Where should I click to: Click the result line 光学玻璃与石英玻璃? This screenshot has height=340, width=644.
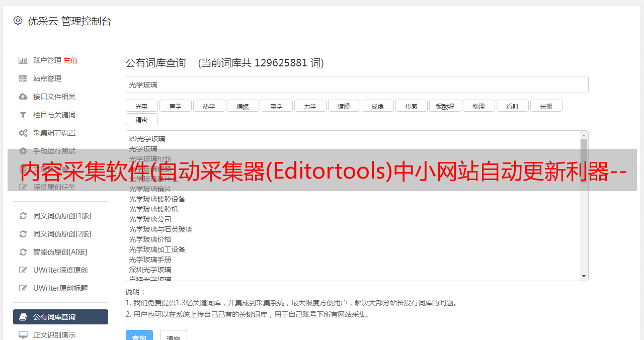coord(160,229)
